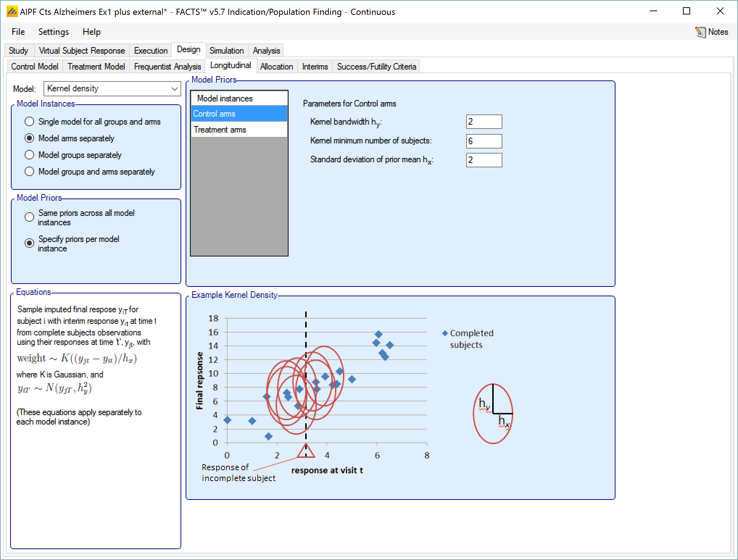This screenshot has height=560, width=738.
Task: Click the FACTS app icon in title bar
Action: (12, 12)
